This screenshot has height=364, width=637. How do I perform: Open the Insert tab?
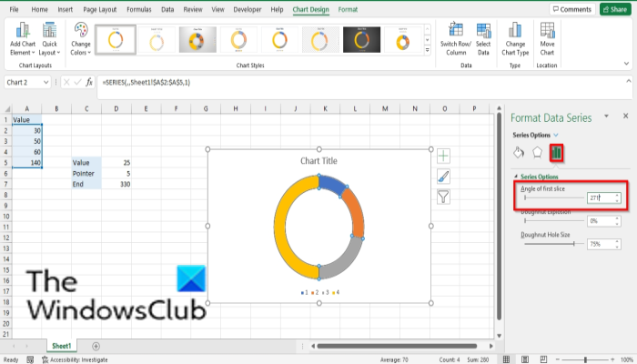[x=65, y=9]
